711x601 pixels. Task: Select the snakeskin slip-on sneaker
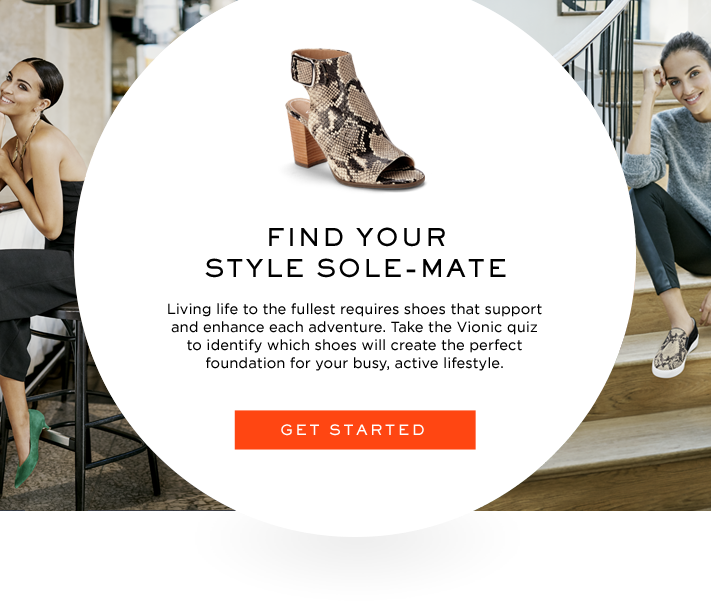(675, 348)
